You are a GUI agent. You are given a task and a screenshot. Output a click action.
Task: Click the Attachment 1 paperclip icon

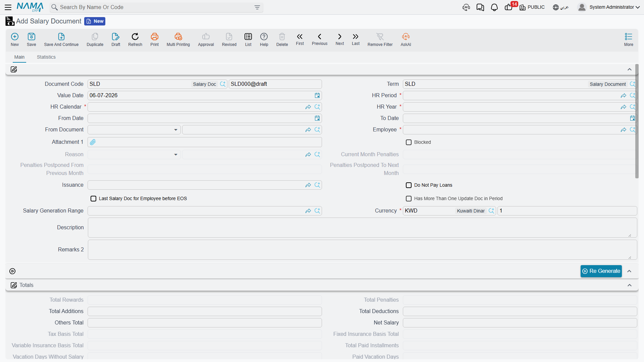(x=93, y=142)
